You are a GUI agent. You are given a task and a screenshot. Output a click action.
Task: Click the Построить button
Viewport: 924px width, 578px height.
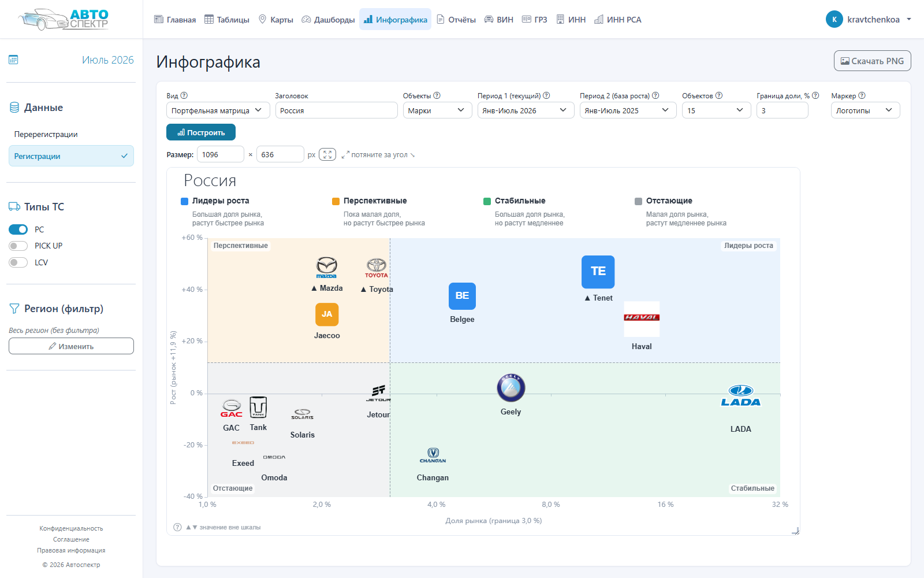tap(201, 132)
